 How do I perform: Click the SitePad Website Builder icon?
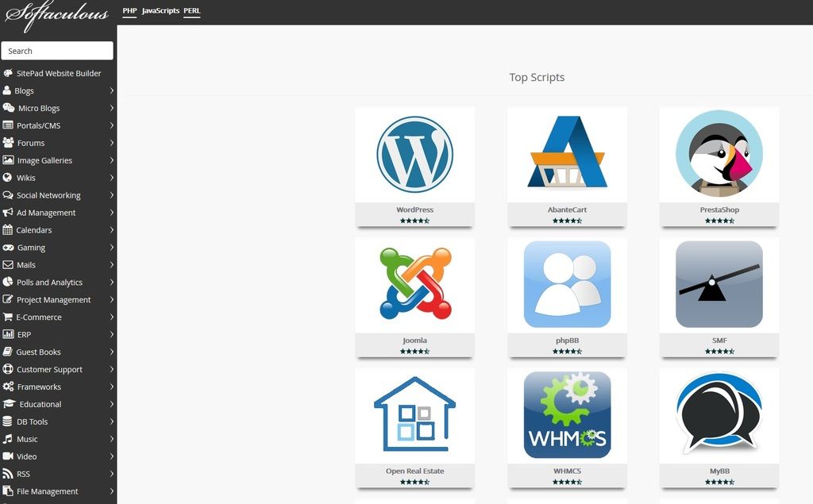[8, 73]
